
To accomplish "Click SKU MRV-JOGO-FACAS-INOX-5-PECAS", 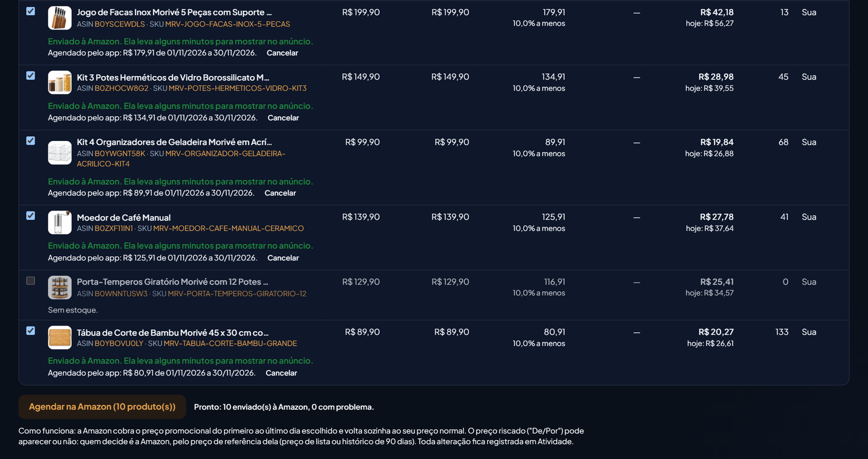I will tap(227, 24).
